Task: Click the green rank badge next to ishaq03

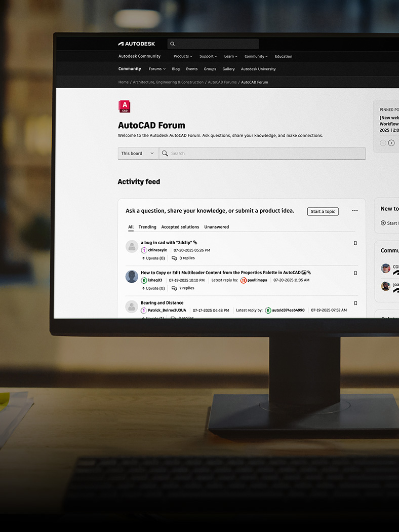Action: point(144,280)
